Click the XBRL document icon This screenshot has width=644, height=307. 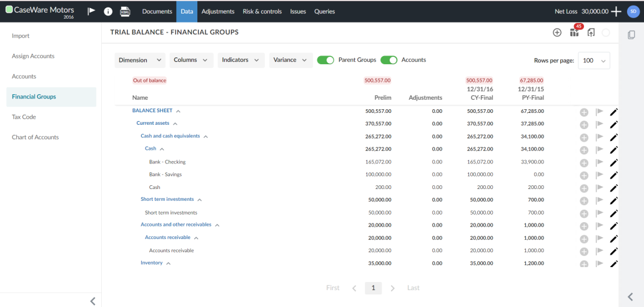[x=125, y=11]
